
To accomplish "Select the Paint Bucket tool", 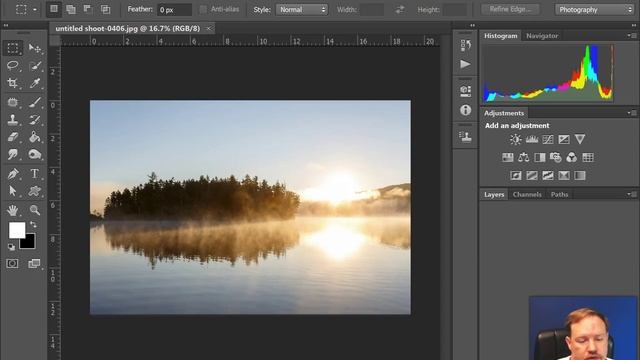I will [x=35, y=137].
